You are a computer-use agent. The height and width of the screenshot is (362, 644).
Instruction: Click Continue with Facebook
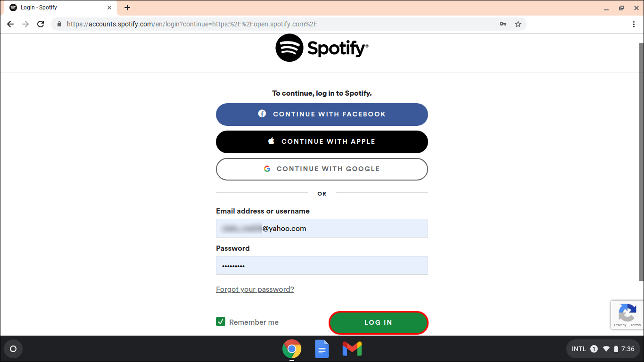[322, 114]
